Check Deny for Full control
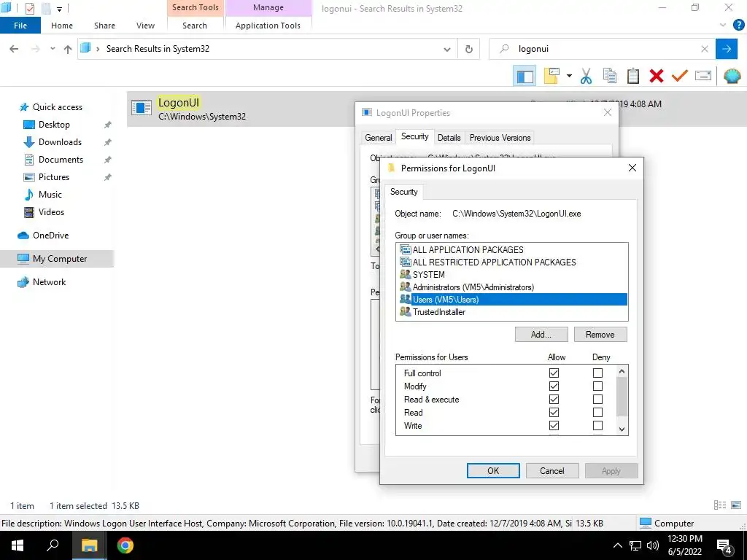This screenshot has height=560, width=747. click(597, 373)
